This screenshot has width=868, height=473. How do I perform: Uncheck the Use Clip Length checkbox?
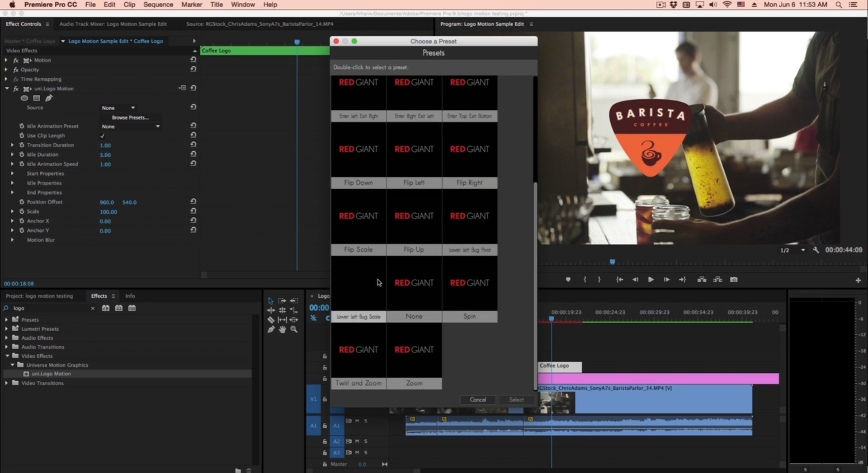[x=102, y=136]
